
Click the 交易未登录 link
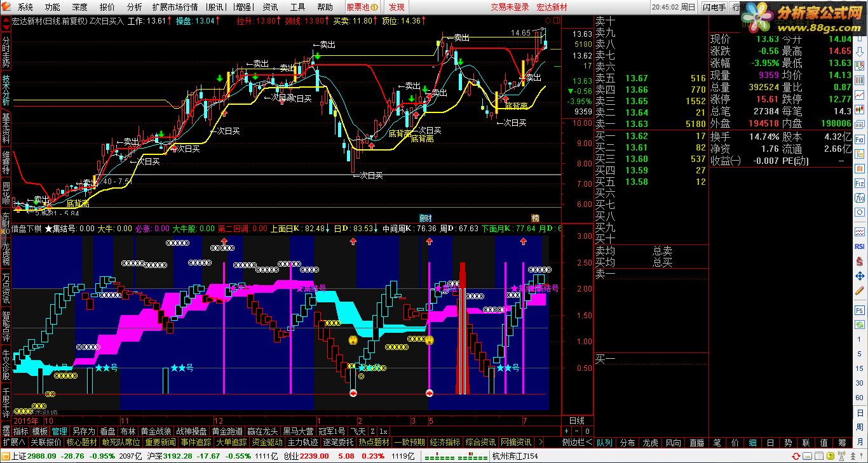tap(510, 7)
